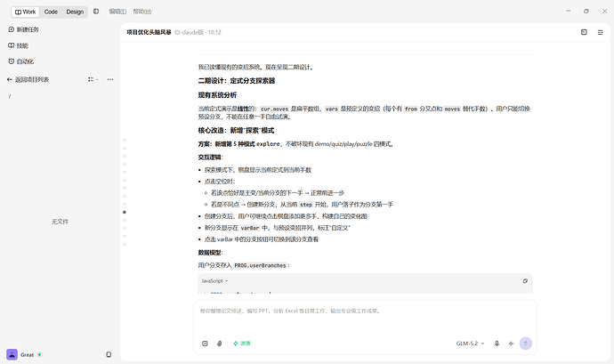This screenshot has width=614, height=364.
Task: Click the 返回项目列表 back link
Action: tap(28, 79)
